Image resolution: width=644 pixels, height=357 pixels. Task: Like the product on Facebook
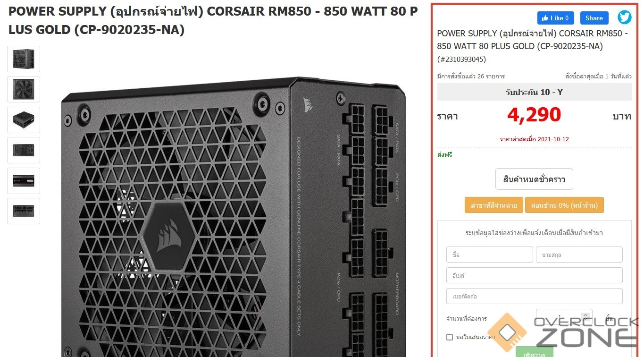click(555, 18)
